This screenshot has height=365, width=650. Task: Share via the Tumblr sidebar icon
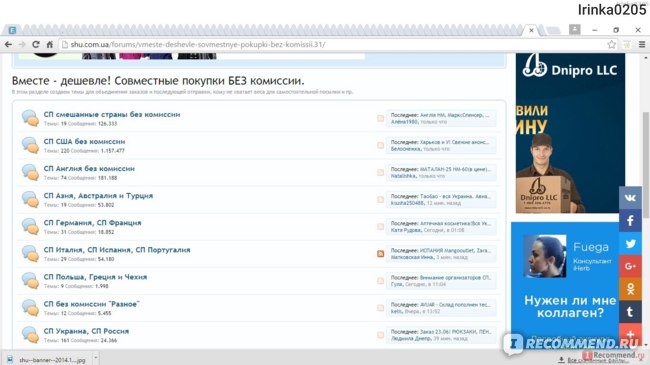[631, 311]
